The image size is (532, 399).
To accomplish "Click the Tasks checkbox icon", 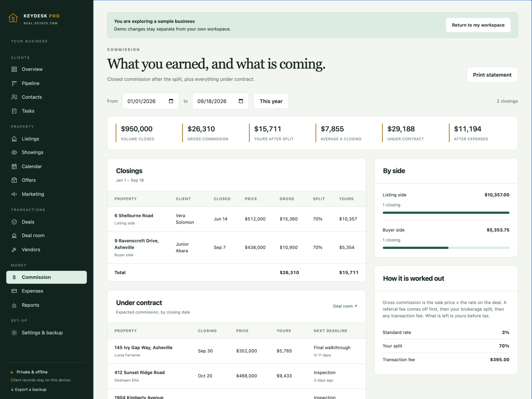I will (14, 111).
